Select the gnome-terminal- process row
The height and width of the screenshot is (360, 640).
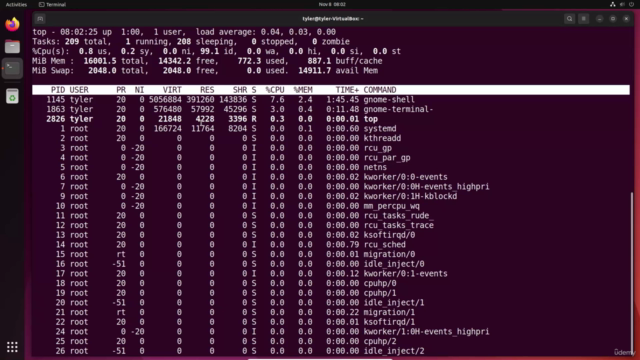click(x=331, y=109)
